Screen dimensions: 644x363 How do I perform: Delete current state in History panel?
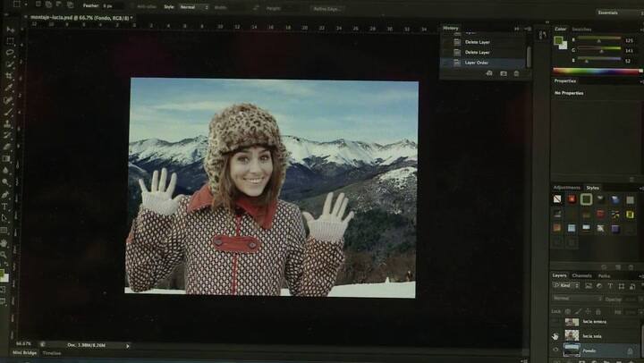click(x=516, y=73)
